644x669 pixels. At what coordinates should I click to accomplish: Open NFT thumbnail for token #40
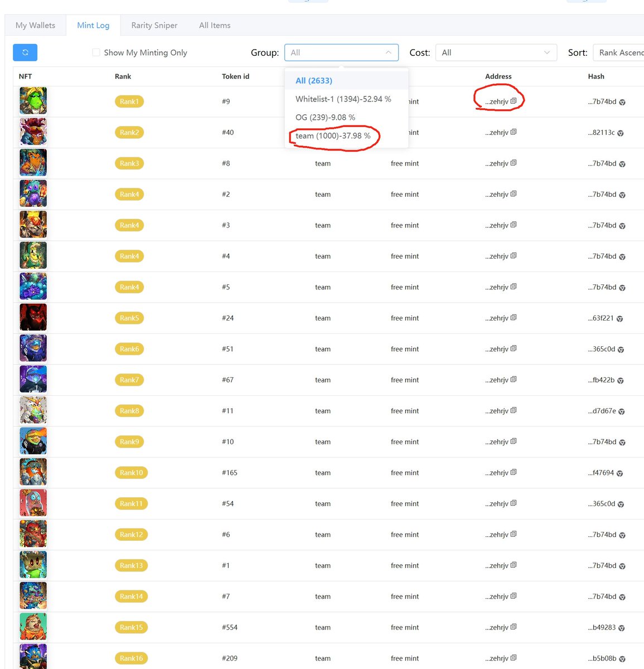33,132
